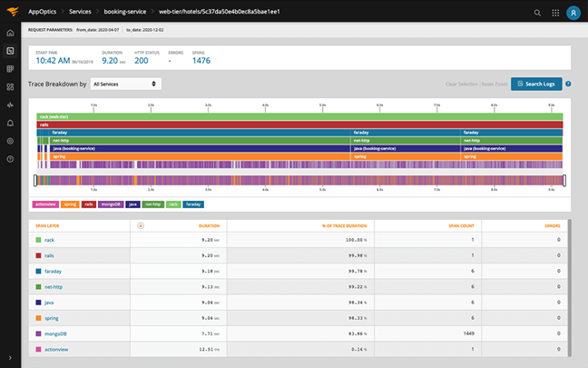Toggle the net-http legend chip
The height and width of the screenshot is (368, 588).
pos(153,204)
